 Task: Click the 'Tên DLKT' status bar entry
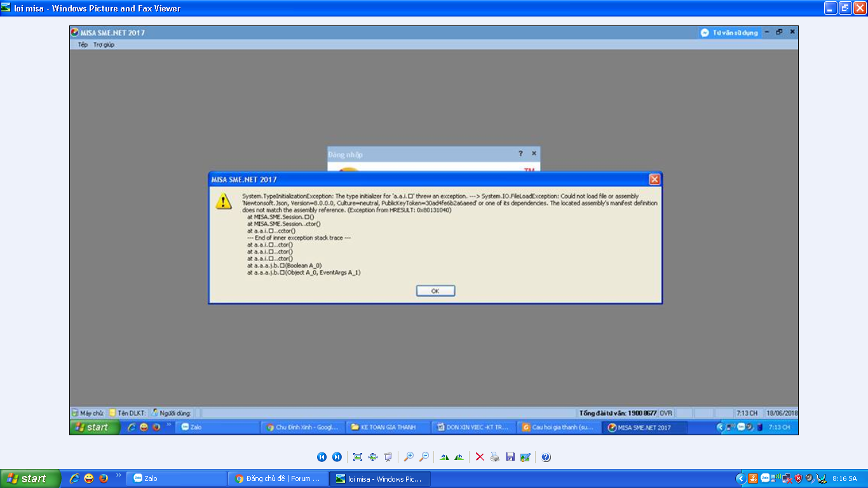pyautogui.click(x=128, y=412)
